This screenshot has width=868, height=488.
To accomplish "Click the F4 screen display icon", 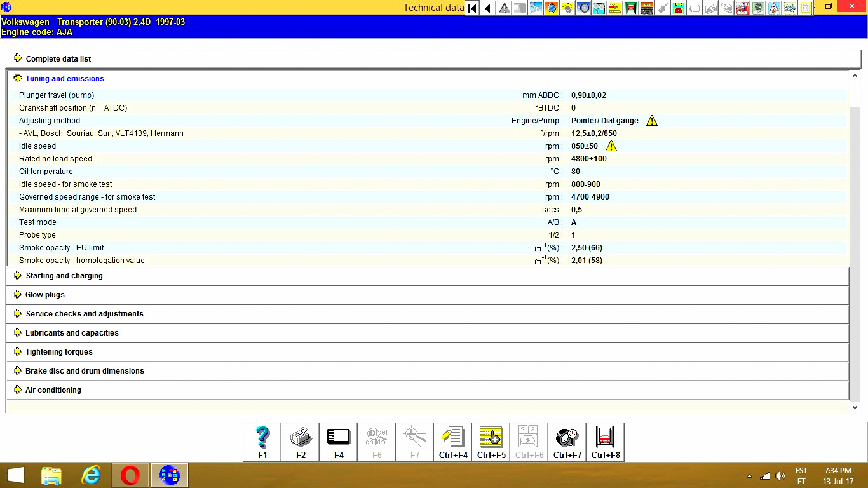I will 339,441.
